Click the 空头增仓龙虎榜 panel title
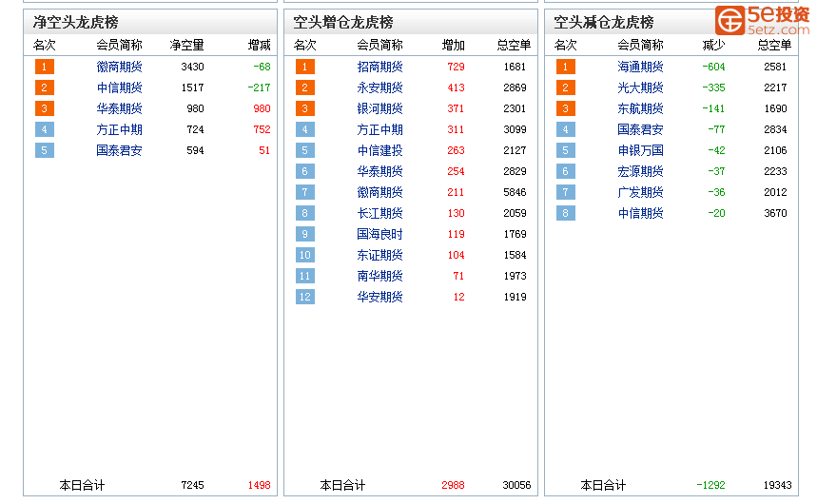Screen dimensions: 817x504 pyautogui.click(x=342, y=22)
